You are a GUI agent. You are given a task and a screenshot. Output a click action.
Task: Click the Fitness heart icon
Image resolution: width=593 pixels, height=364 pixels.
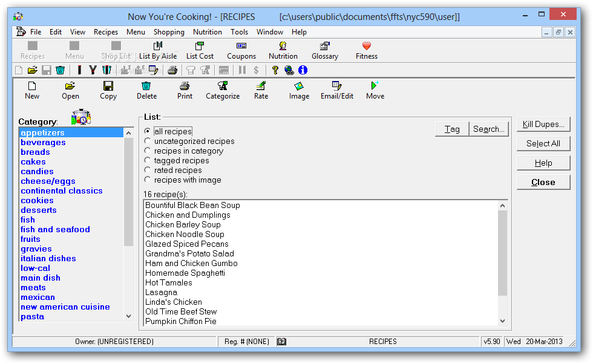click(367, 46)
